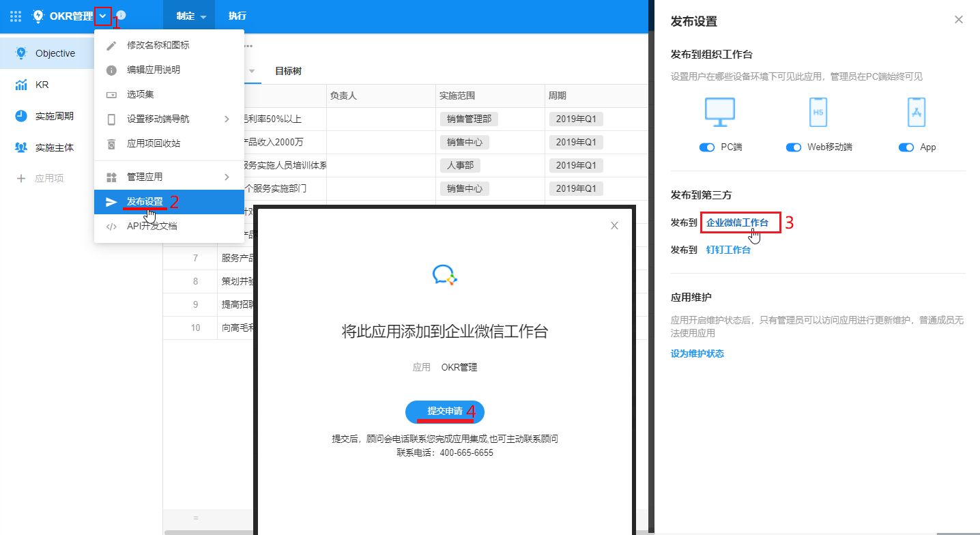Switch to the 执行 tab

coord(237,16)
